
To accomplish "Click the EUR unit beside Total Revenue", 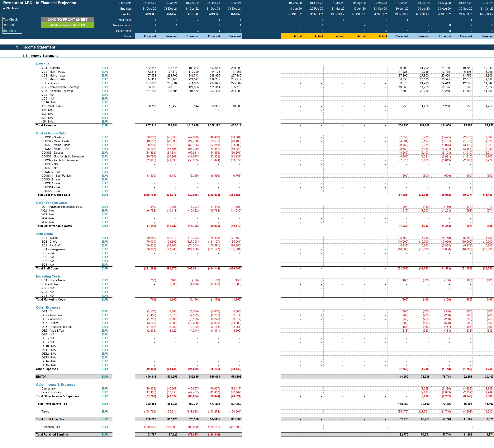I will [x=105, y=125].
